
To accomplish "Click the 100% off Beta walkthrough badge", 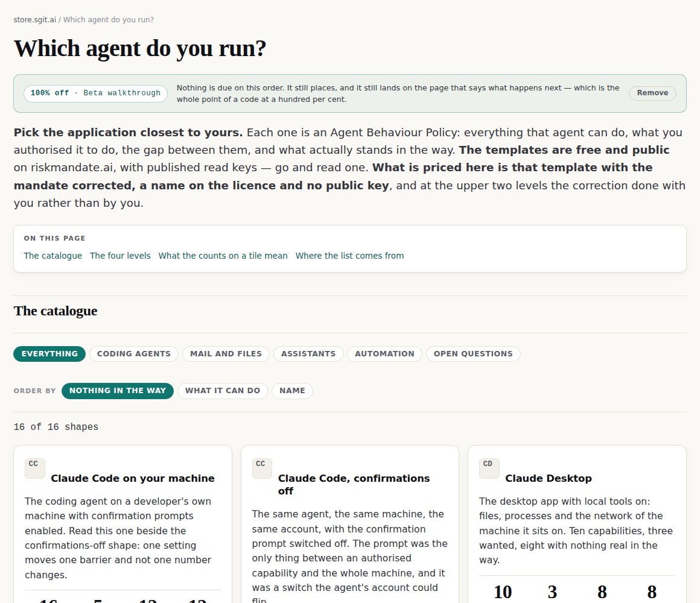I will point(95,93).
